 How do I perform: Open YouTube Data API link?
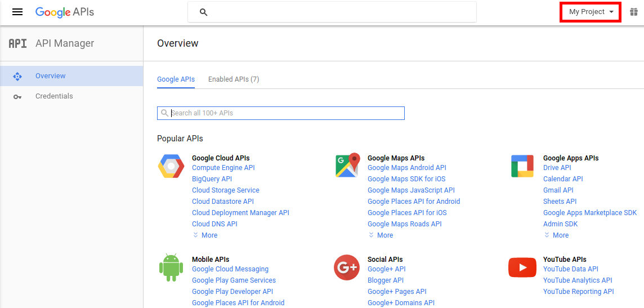click(570, 269)
